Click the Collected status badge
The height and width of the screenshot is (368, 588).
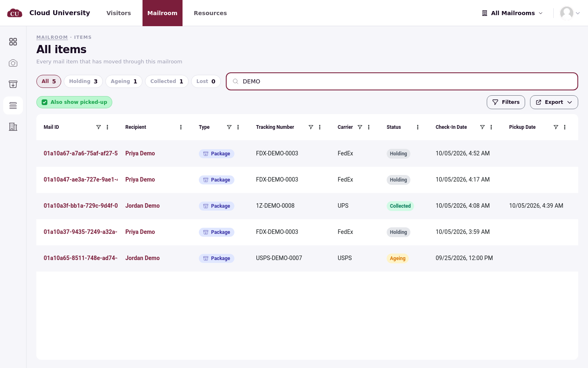[x=400, y=206]
